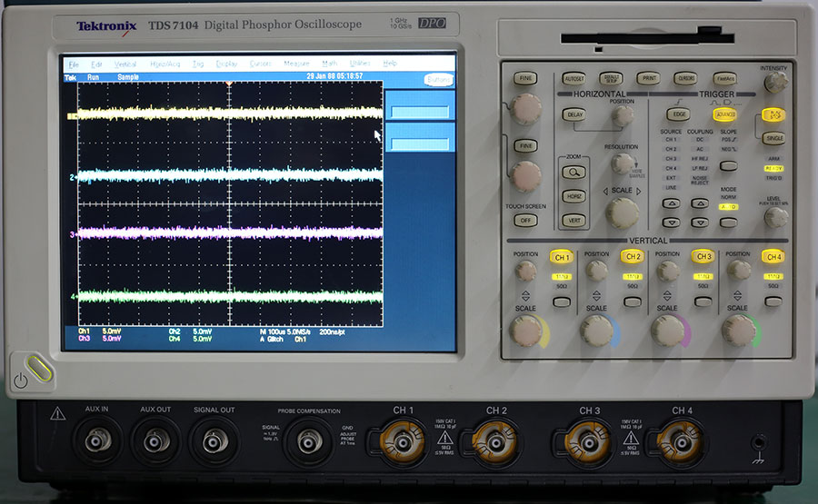
Task: Open the Edit menu
Action: tap(96, 64)
